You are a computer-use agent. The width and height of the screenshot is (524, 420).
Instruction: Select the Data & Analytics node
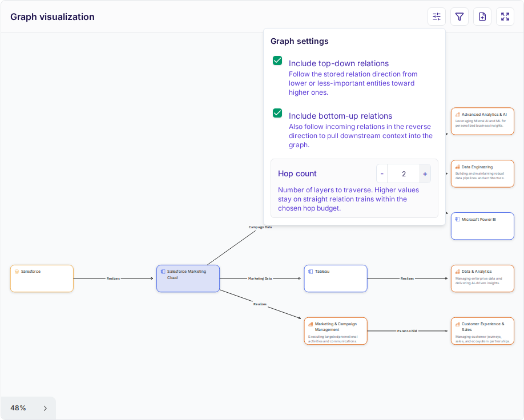482,278
